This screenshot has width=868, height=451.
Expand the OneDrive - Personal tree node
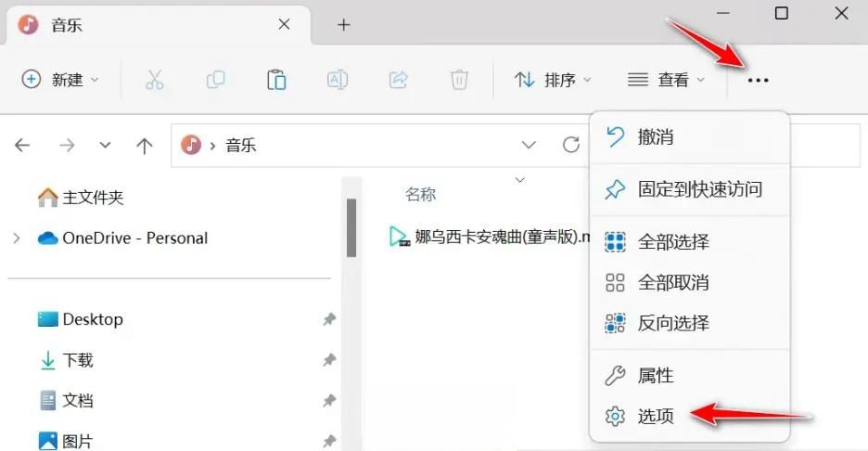click(17, 238)
